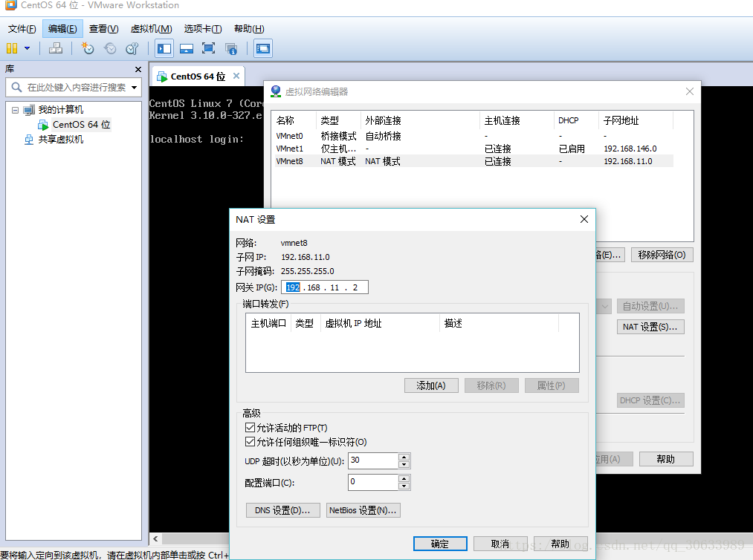The width and height of the screenshot is (753, 560).
Task: Click 移除网络(O) button
Action: pos(662,255)
